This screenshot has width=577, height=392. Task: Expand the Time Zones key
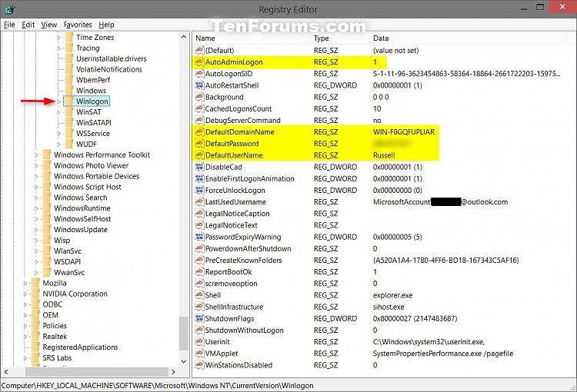click(x=58, y=38)
